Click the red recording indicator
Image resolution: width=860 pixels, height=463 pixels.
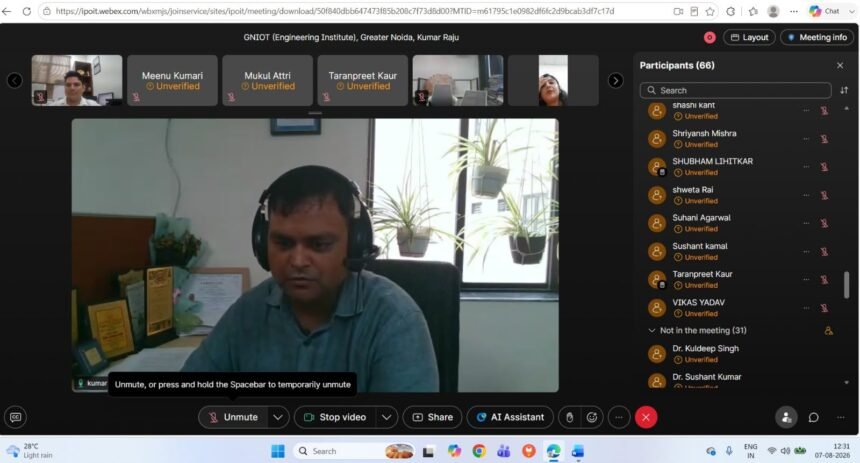(x=709, y=37)
